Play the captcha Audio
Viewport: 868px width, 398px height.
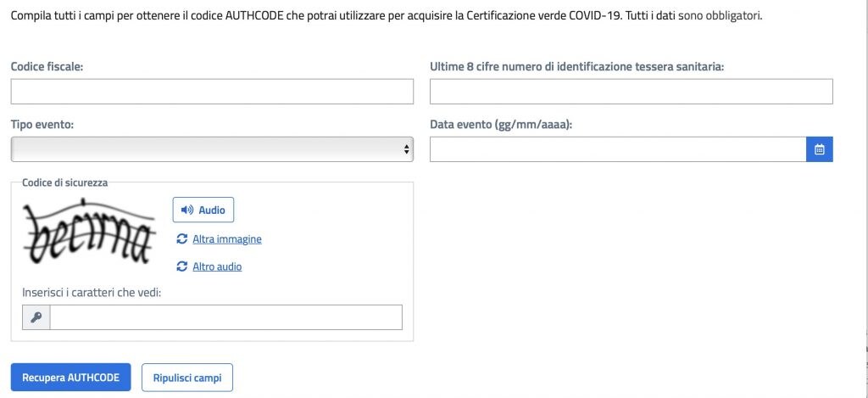pyautogui.click(x=203, y=210)
